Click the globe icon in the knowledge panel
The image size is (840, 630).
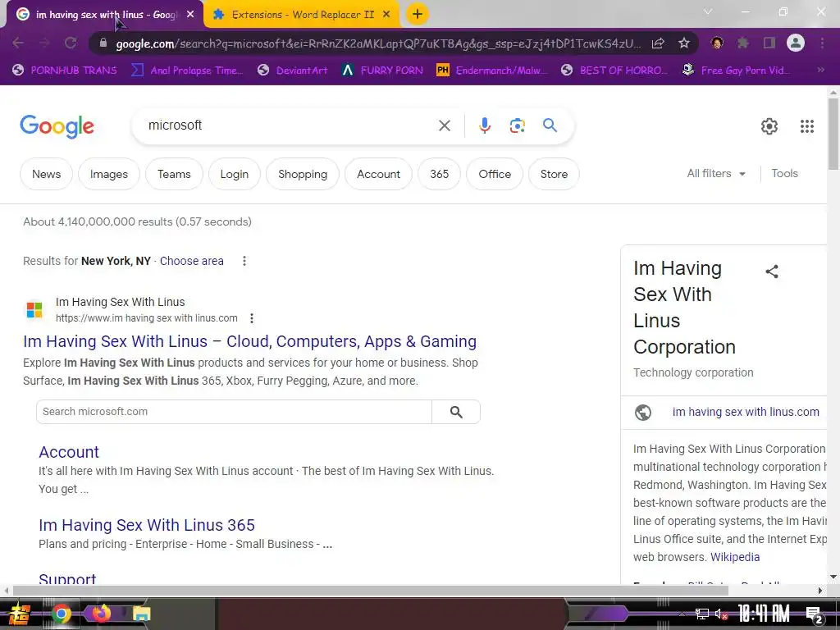coord(643,412)
